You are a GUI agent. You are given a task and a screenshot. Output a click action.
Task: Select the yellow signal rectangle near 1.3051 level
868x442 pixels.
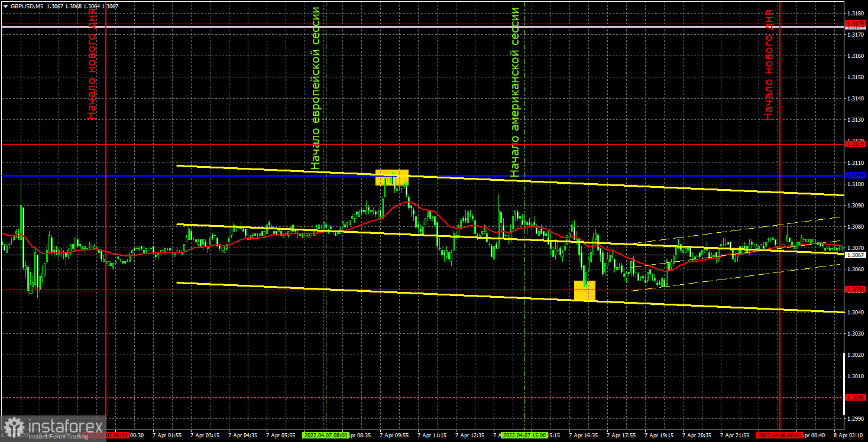tap(585, 291)
